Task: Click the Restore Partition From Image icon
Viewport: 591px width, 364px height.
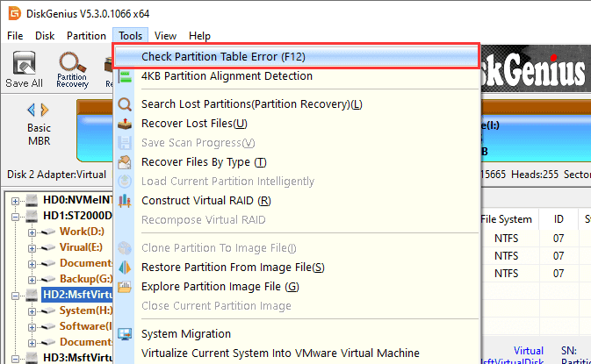Action: pos(124,268)
